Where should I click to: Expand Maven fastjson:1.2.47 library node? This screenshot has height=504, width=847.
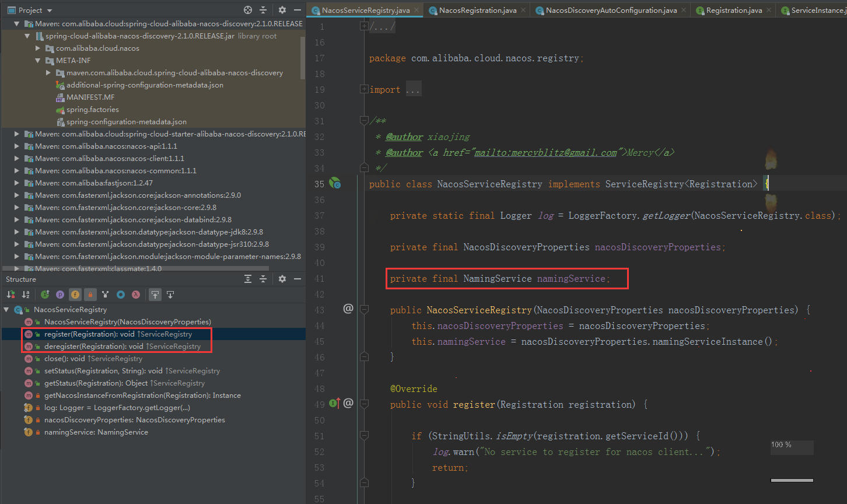[17, 183]
